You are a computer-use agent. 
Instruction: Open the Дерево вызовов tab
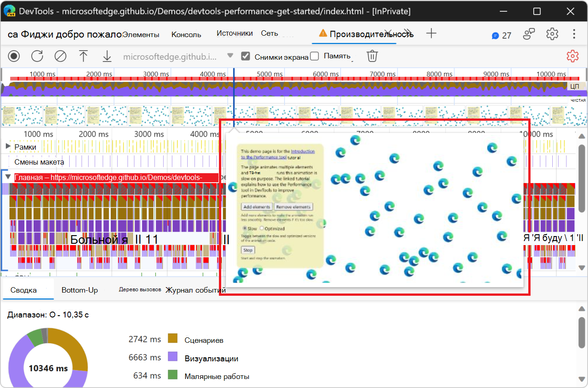140,289
